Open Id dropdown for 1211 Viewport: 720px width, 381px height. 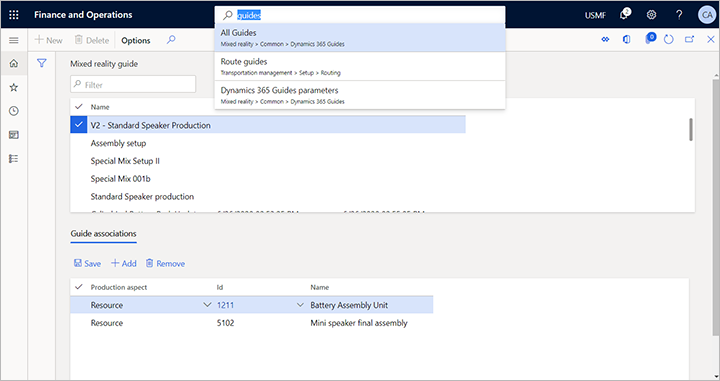[x=300, y=305]
